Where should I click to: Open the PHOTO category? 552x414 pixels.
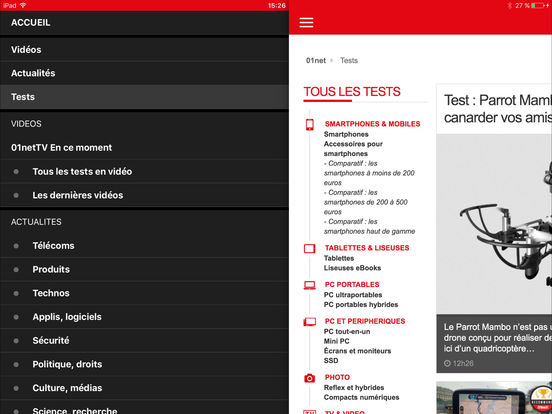[337, 377]
